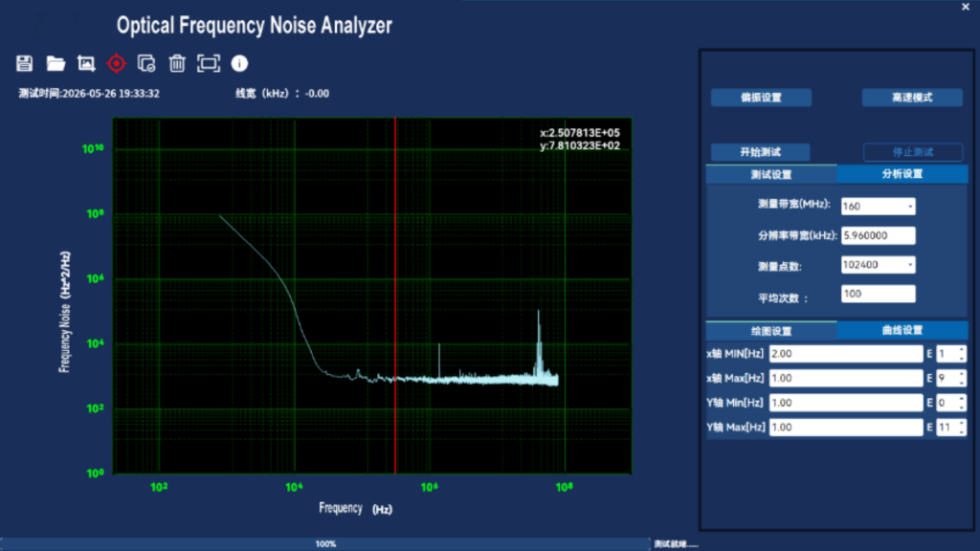Open file with the folder icon
The height and width of the screenshot is (551, 980).
point(56,63)
